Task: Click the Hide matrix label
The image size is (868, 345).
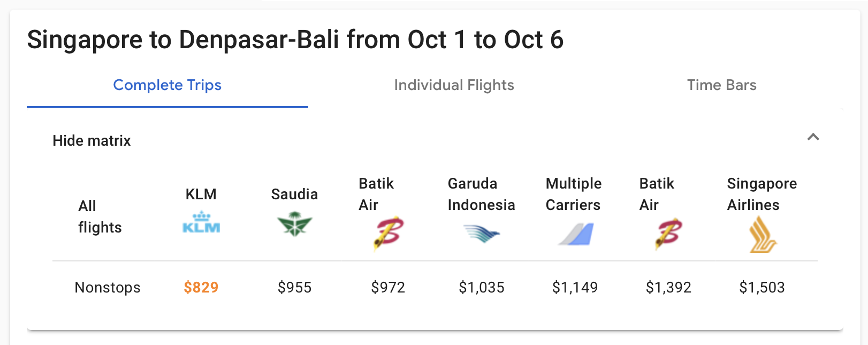Action: click(92, 140)
